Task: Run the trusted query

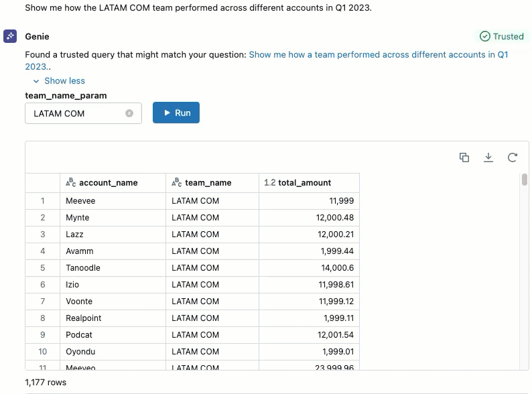Action: click(x=176, y=113)
